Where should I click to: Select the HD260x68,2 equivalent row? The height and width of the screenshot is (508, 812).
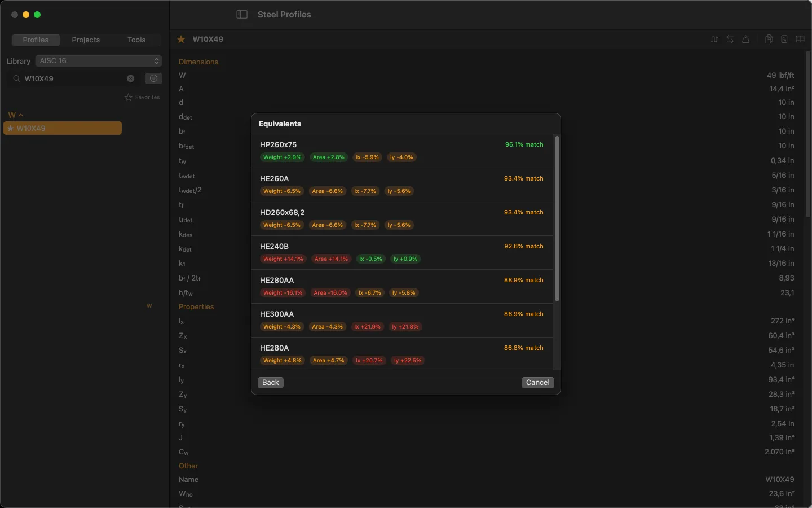tap(402, 219)
